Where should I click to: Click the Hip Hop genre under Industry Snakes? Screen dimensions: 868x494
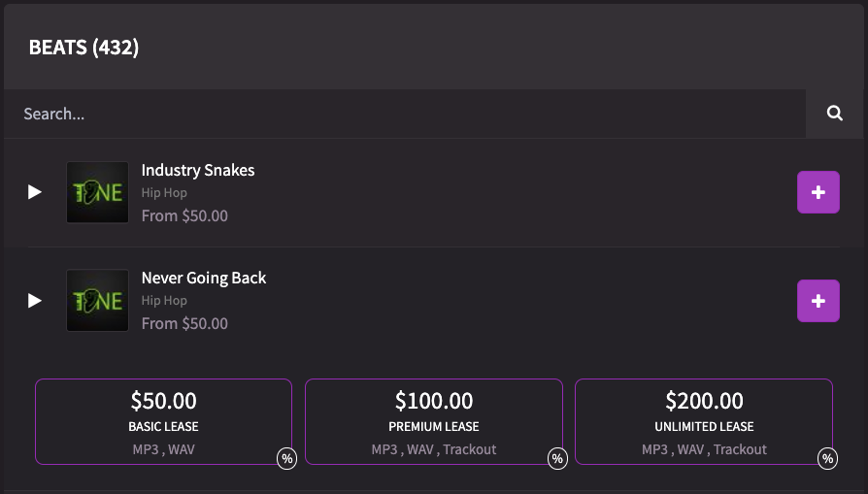[x=164, y=192]
